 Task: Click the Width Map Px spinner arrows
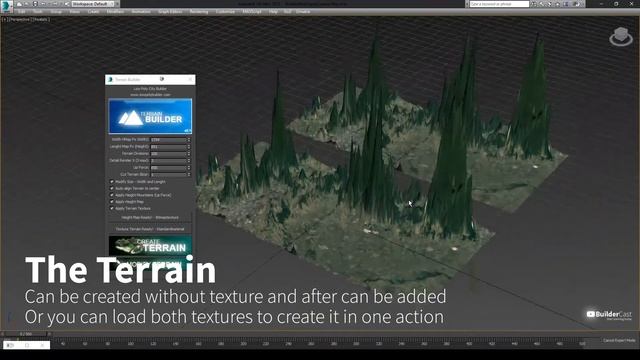coord(189,140)
